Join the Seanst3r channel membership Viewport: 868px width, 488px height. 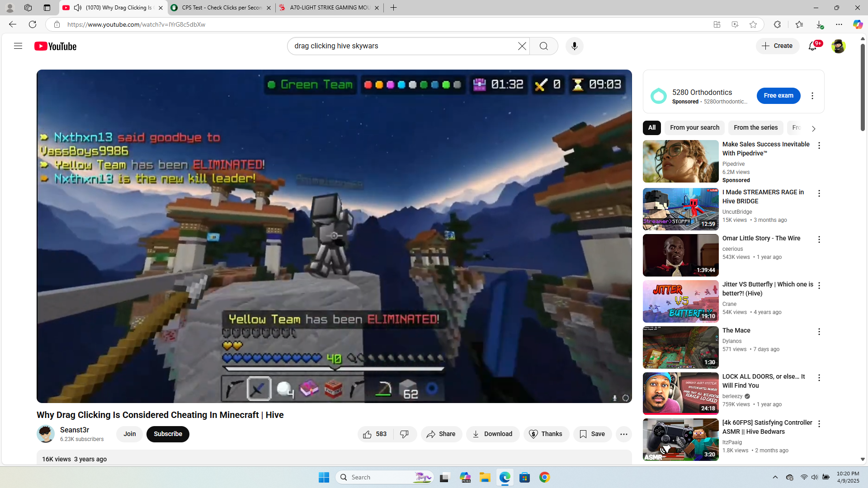pyautogui.click(x=129, y=434)
